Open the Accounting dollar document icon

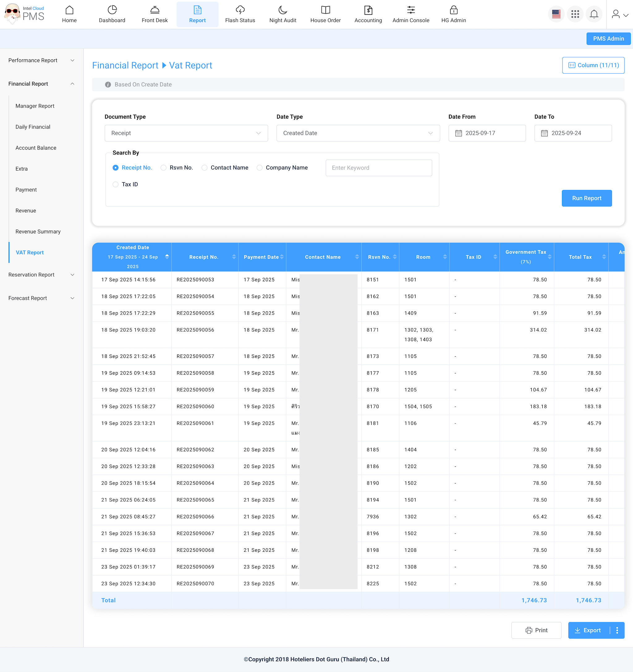point(368,10)
